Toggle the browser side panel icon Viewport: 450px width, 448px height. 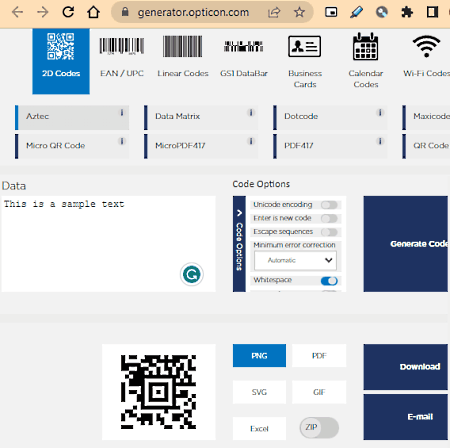(x=432, y=12)
